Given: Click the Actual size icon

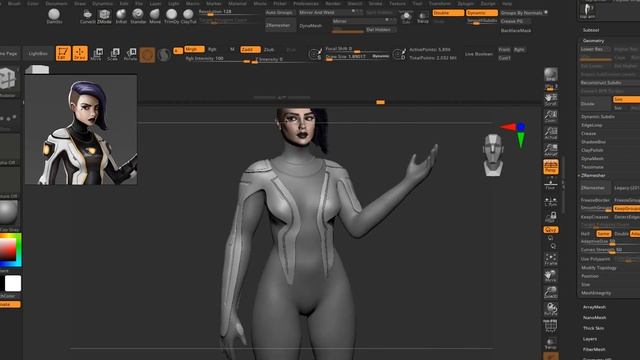Looking at the screenshot, I should 551,133.
